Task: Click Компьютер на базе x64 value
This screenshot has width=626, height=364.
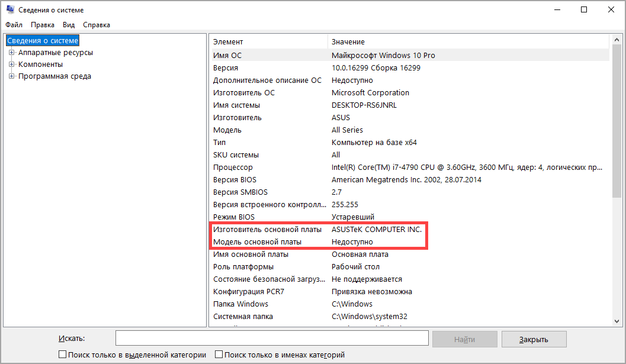Action: [374, 142]
